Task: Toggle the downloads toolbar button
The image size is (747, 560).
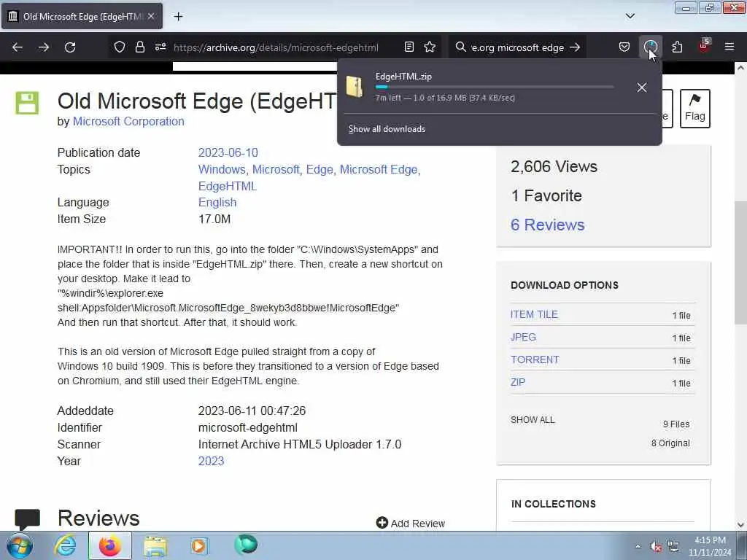Action: point(650,47)
